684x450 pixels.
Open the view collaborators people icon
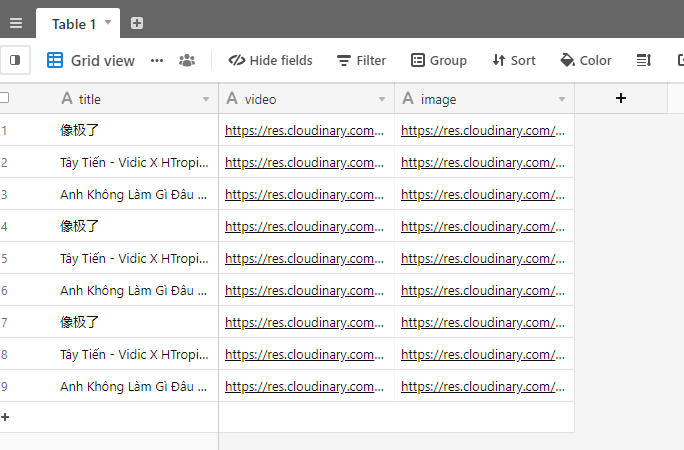point(187,60)
